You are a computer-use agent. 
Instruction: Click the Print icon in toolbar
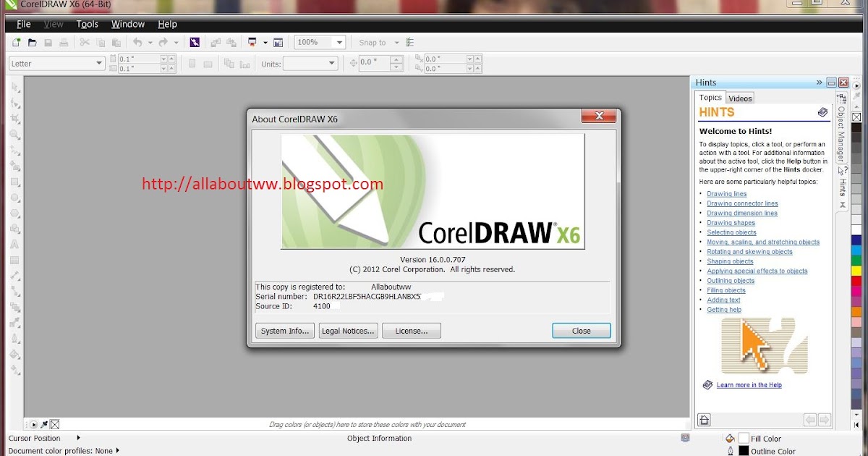pyautogui.click(x=64, y=43)
